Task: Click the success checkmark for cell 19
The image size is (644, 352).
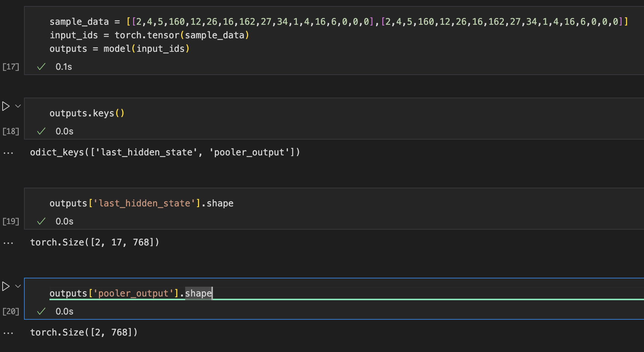Action: click(41, 221)
